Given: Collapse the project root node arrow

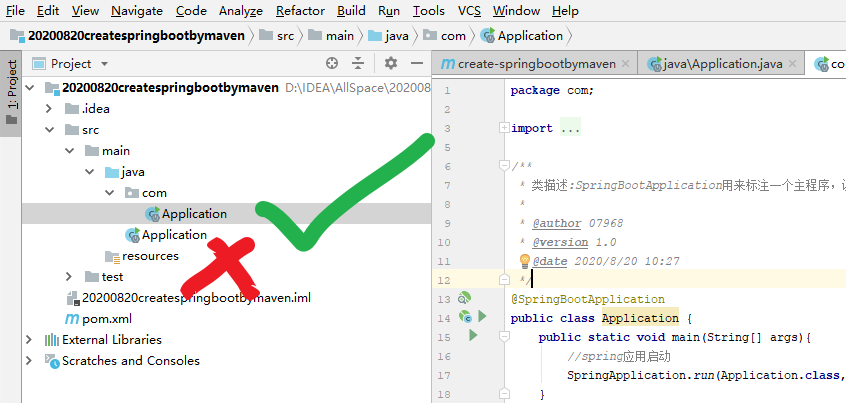Looking at the screenshot, I should click(29, 87).
